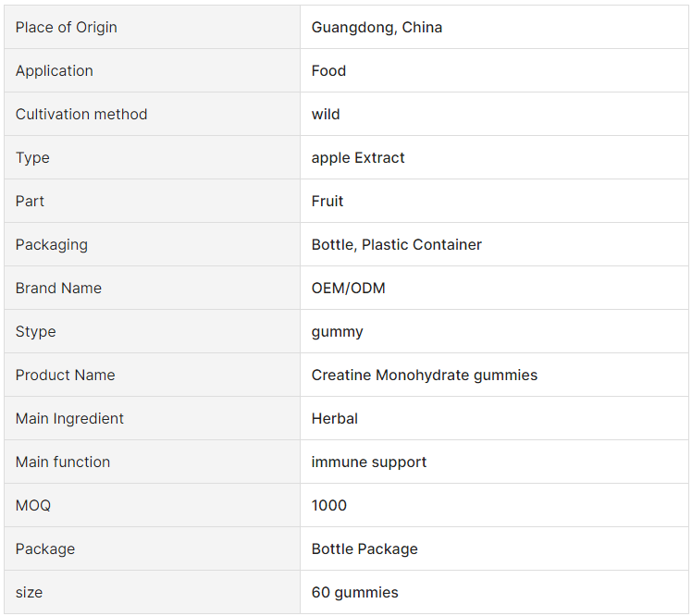Select the immune support value
The width and height of the screenshot is (692, 616).
(x=368, y=462)
